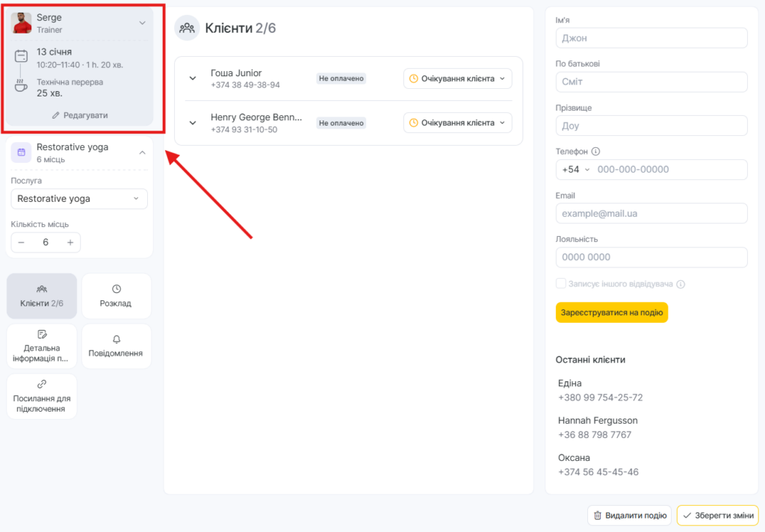Open status dropdown for Гоша Junior
The height and width of the screenshot is (532, 765).
[x=457, y=78]
